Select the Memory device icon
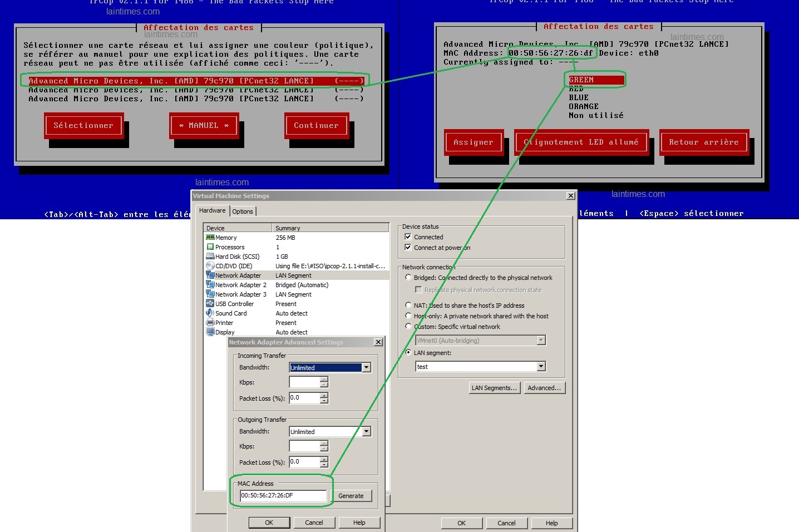Viewport: 799px width, 532px height. click(x=210, y=238)
